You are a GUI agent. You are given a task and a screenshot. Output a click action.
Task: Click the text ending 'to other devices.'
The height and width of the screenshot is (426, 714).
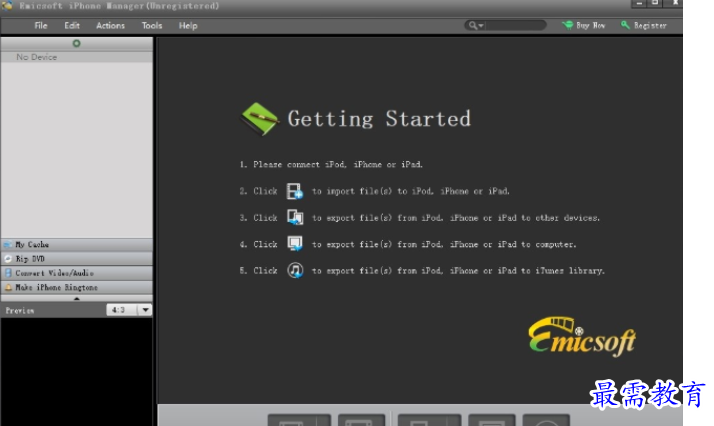[x=455, y=218]
